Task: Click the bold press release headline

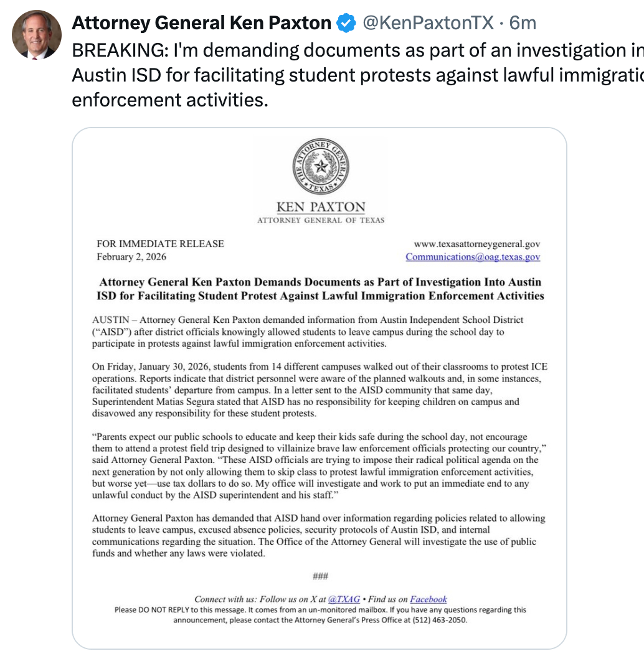Action: pyautogui.click(x=321, y=289)
